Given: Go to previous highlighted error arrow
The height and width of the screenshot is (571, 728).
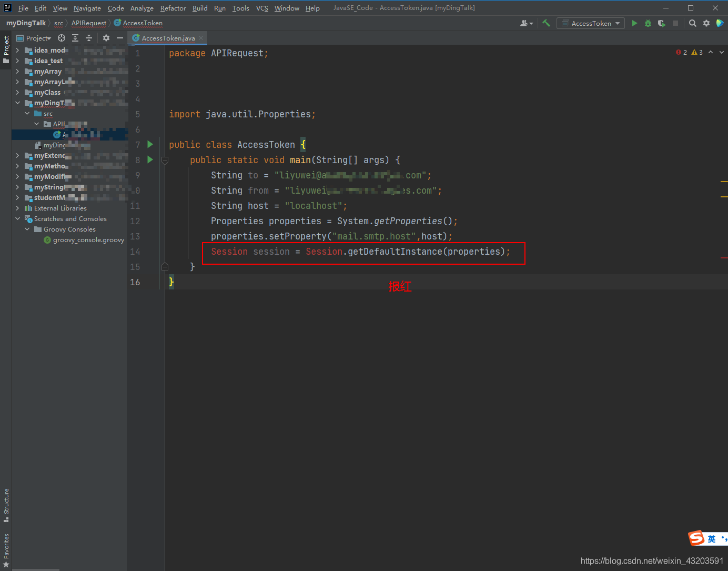Looking at the screenshot, I should click(x=711, y=52).
